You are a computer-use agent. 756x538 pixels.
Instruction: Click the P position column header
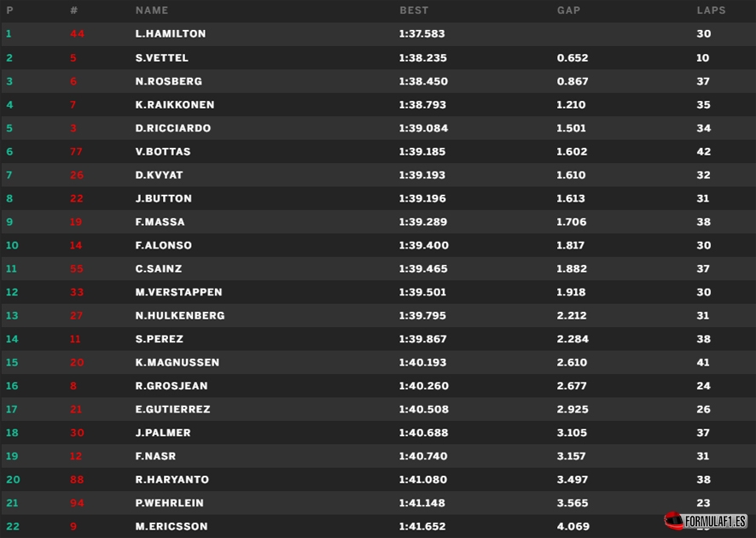(x=9, y=10)
